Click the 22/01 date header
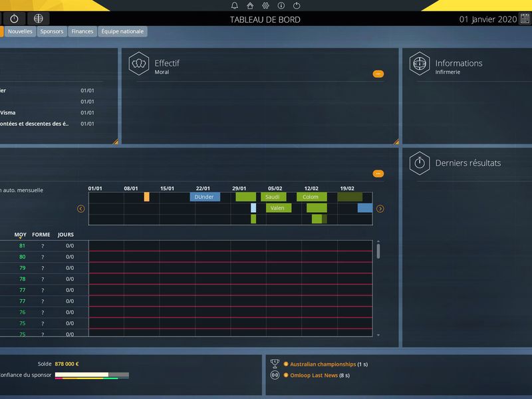 coord(203,188)
